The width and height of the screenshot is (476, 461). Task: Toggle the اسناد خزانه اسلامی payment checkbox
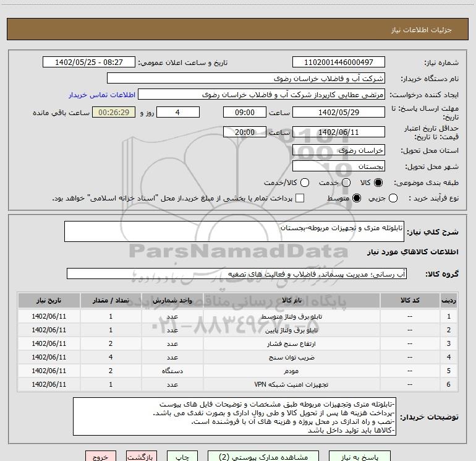click(x=300, y=198)
